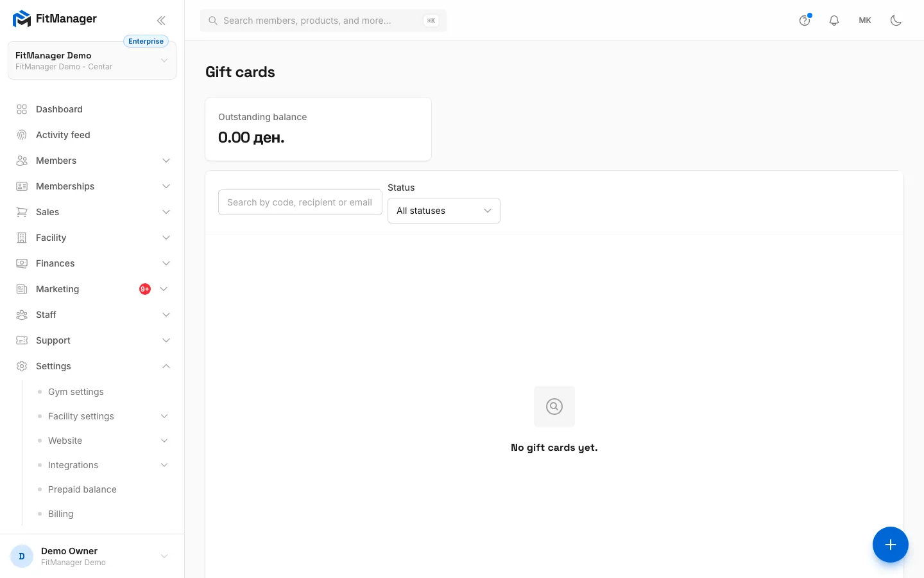Screen dimensions: 924x578
Task: Open notifications bell icon
Action: tap(834, 21)
